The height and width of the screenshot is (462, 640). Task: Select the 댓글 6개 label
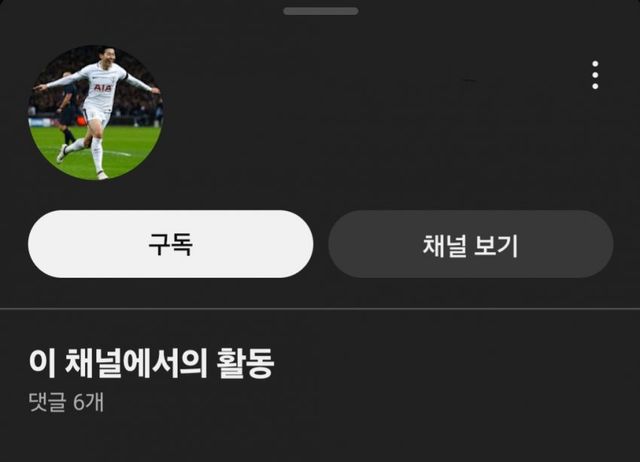(x=66, y=402)
